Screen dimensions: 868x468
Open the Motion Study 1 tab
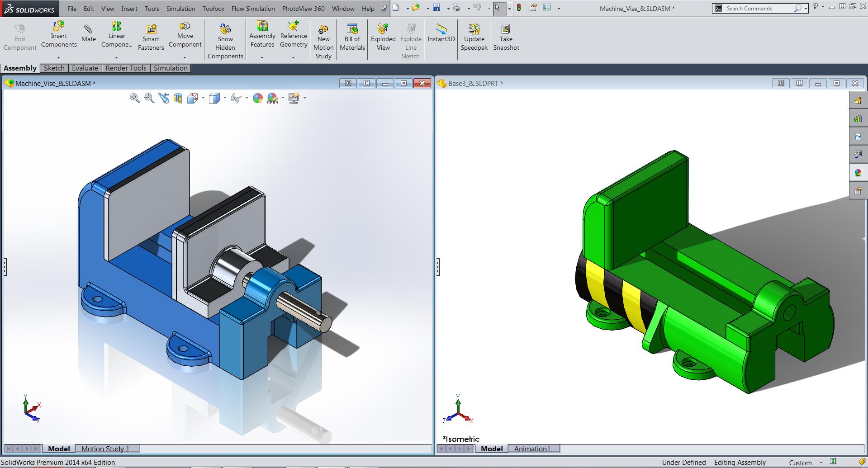(105, 449)
